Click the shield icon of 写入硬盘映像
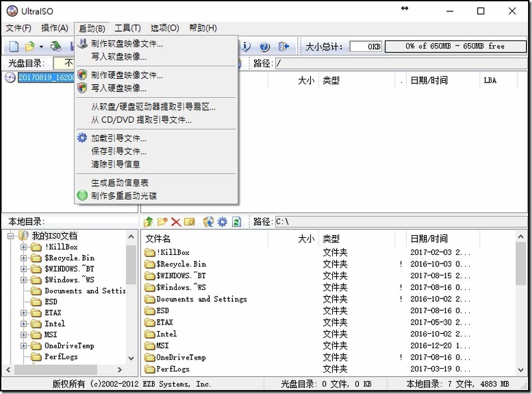 82,88
